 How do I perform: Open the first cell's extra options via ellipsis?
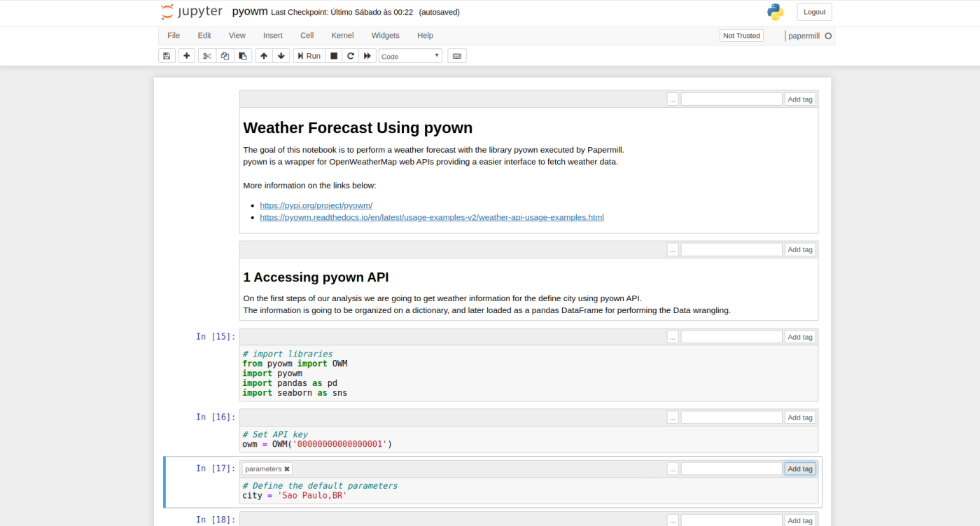(672, 99)
